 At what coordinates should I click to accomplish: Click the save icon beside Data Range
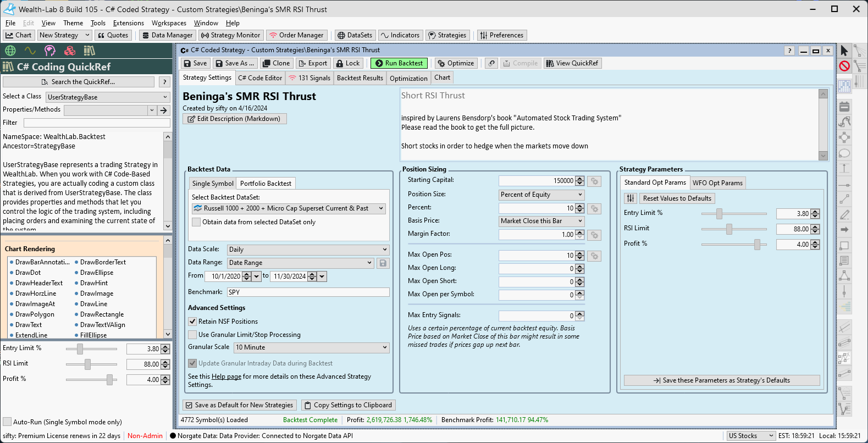(383, 263)
